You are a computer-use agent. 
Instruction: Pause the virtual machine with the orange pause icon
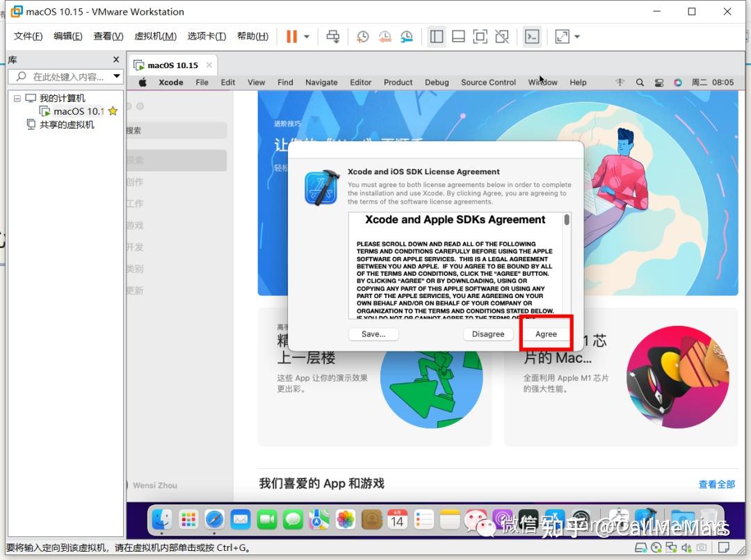(x=291, y=36)
